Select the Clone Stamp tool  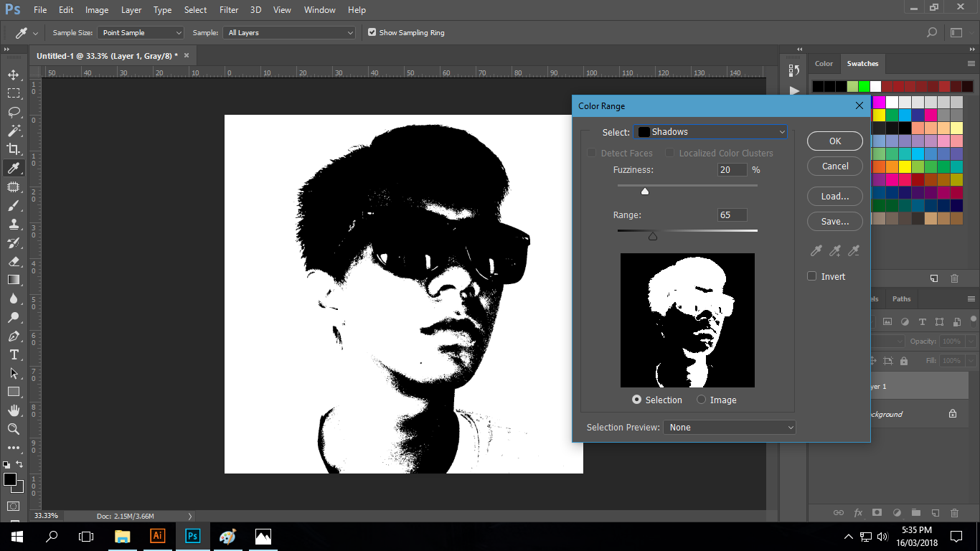pos(13,224)
